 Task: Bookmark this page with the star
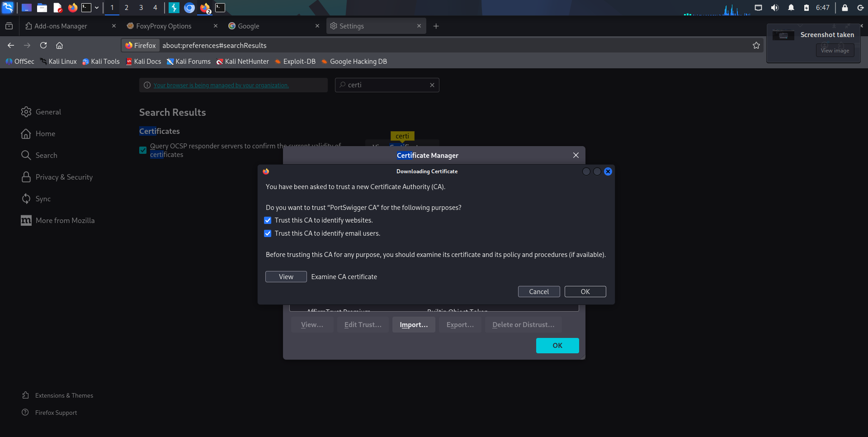[756, 45]
